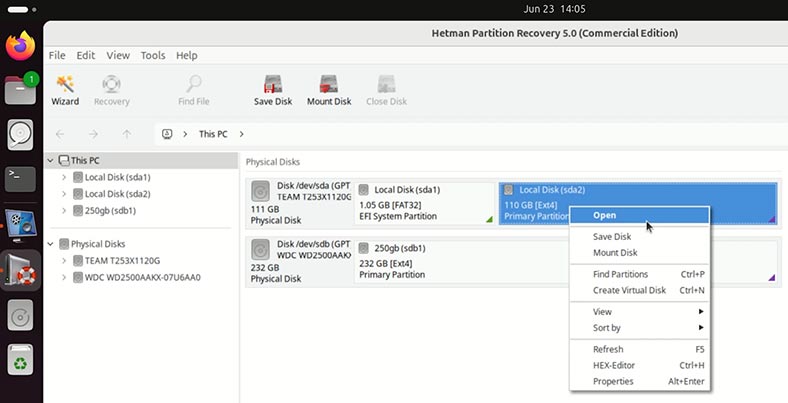Collapse Physical Disks tree node
Viewport: 788px width, 403px height.
50,244
